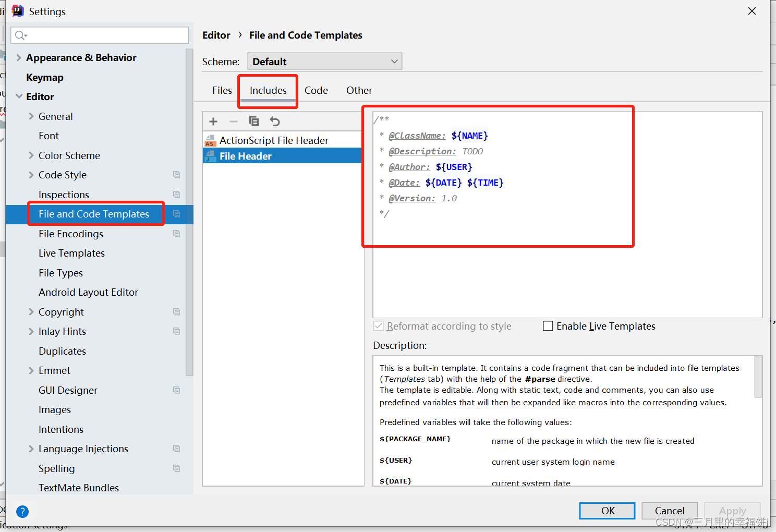The height and width of the screenshot is (532, 776).
Task: Click the project-level icon beside Inspections
Action: tap(177, 195)
